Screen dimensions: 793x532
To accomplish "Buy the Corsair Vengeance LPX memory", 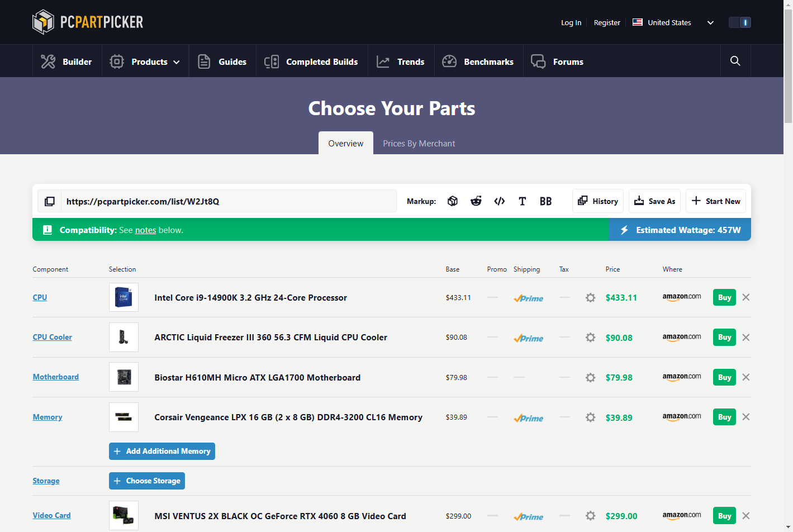I will (x=724, y=417).
